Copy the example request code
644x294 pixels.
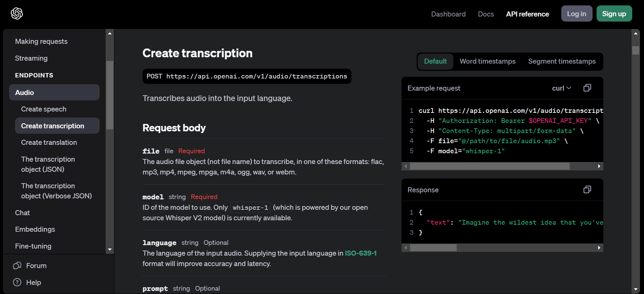tap(587, 88)
